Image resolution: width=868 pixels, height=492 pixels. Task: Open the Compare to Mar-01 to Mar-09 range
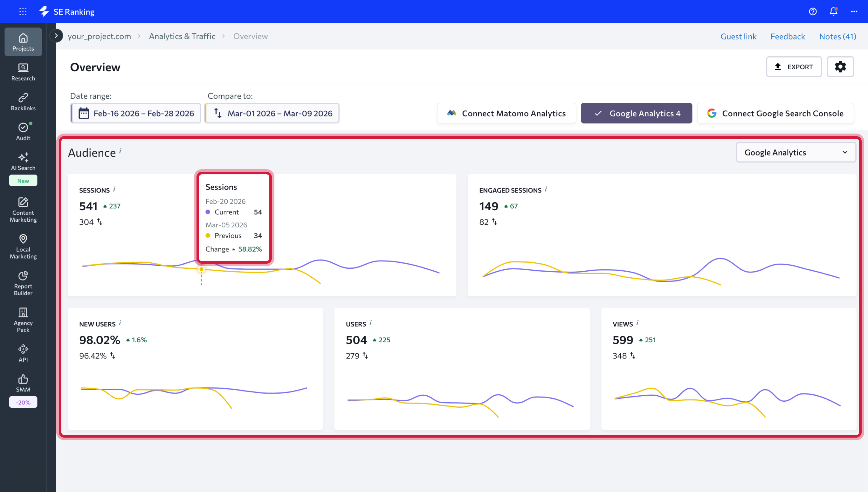click(272, 113)
